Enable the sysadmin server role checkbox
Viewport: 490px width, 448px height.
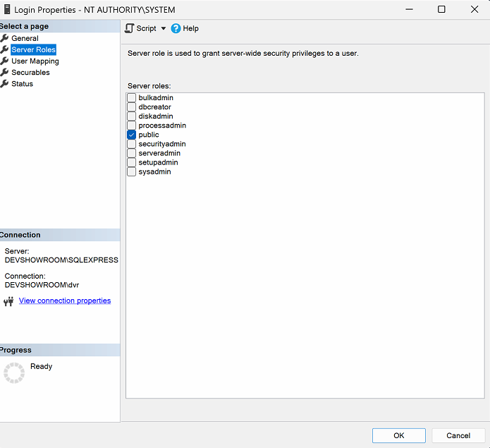(x=132, y=171)
